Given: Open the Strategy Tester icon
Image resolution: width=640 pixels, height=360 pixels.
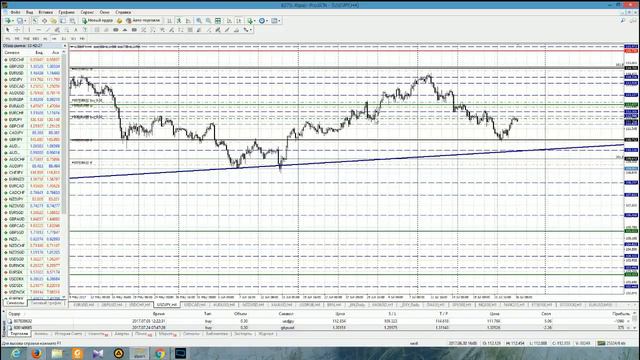Looking at the screenshot, I should pos(72,20).
